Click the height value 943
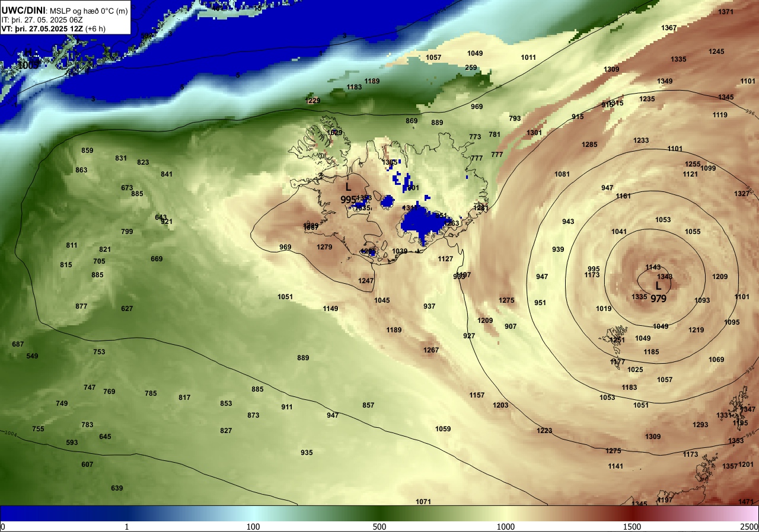Screen dimensions: 759x532 (568, 222)
